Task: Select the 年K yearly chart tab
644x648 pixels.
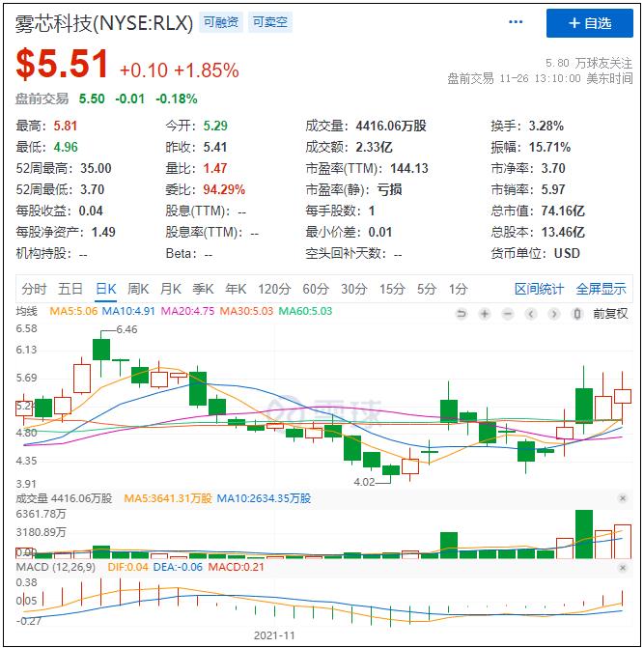Action: click(236, 289)
